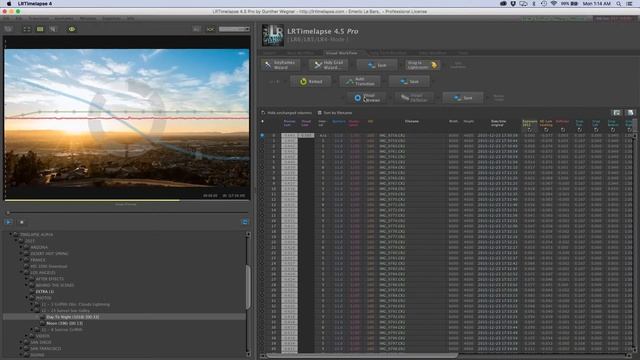Click Save beside Visual Deflicker
The width and height of the screenshot is (640, 360).
point(463,98)
